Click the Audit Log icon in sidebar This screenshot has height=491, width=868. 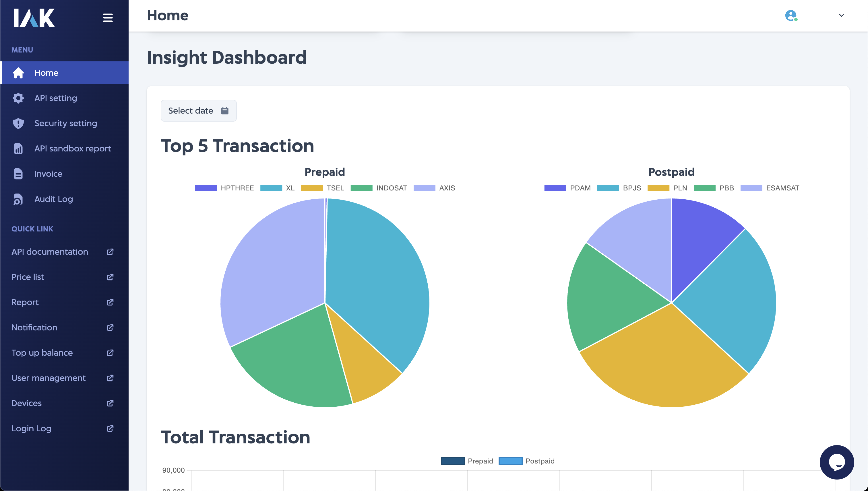pos(17,199)
